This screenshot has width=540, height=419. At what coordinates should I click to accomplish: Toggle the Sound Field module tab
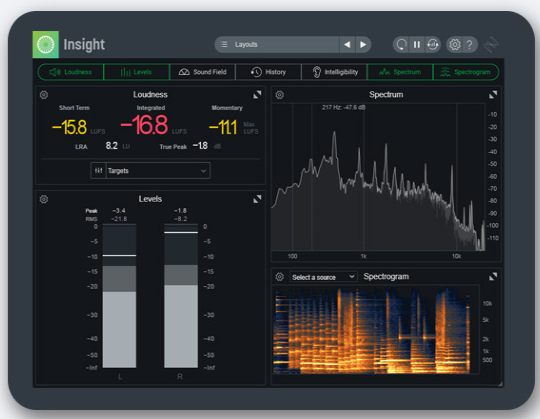pos(202,72)
